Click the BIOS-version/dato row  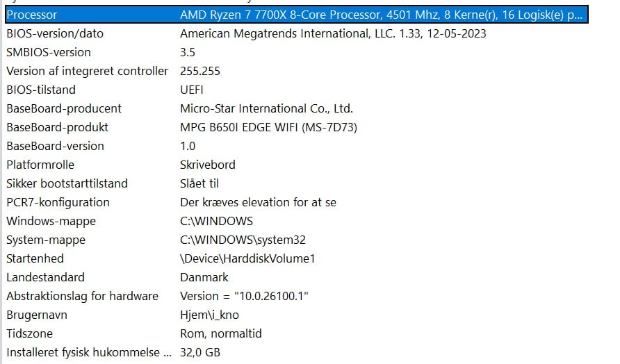(x=54, y=33)
